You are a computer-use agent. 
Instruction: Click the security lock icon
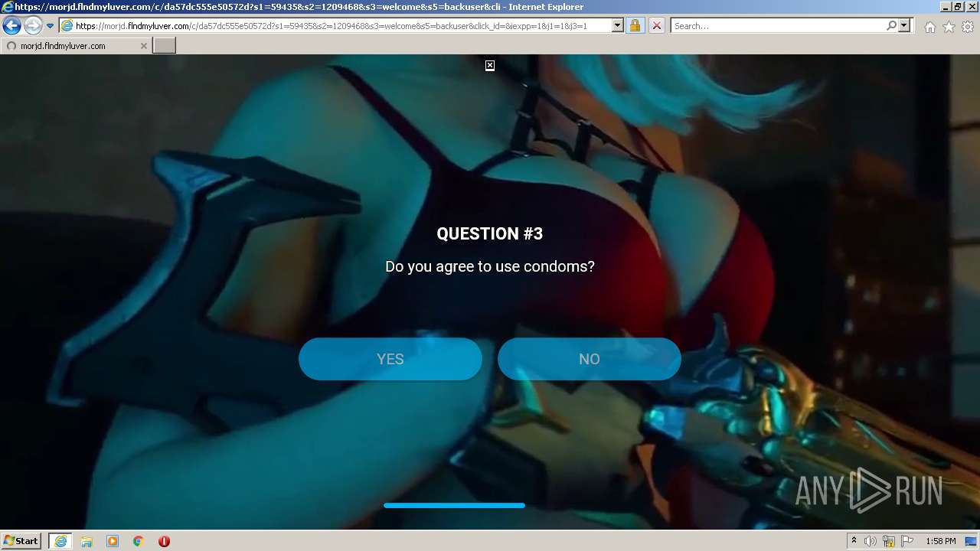coord(635,26)
